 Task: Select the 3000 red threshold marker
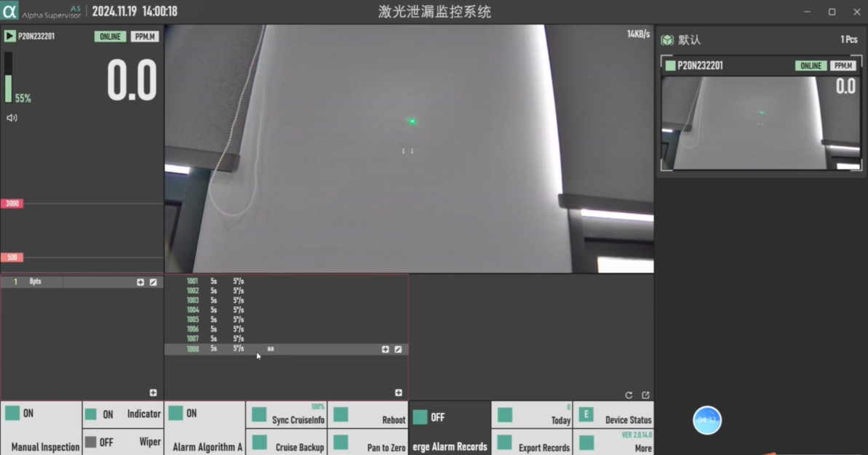click(12, 204)
